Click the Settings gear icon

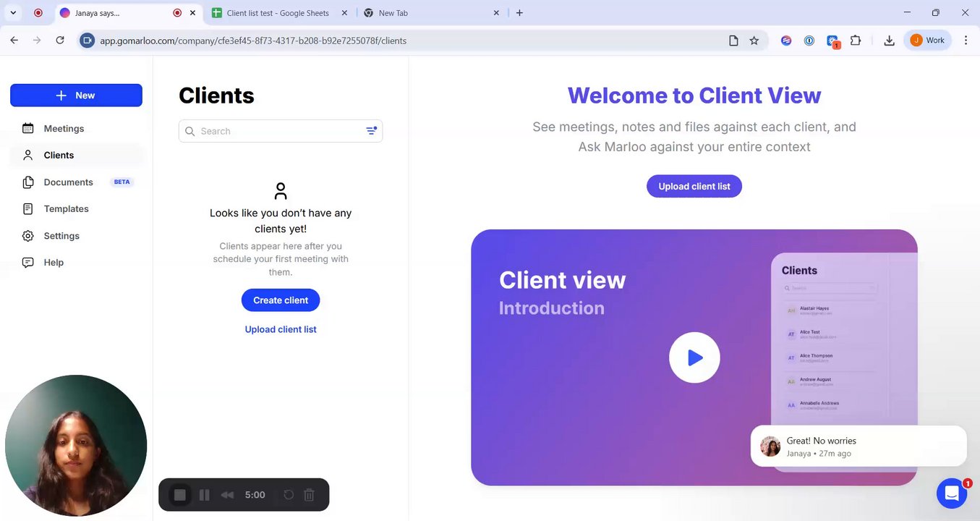click(28, 236)
